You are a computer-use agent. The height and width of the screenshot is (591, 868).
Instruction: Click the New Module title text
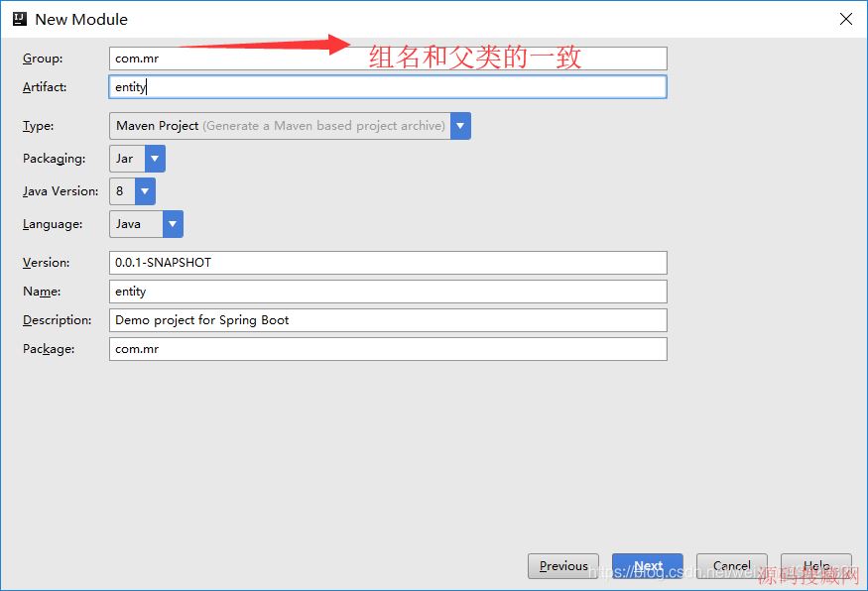coord(81,20)
